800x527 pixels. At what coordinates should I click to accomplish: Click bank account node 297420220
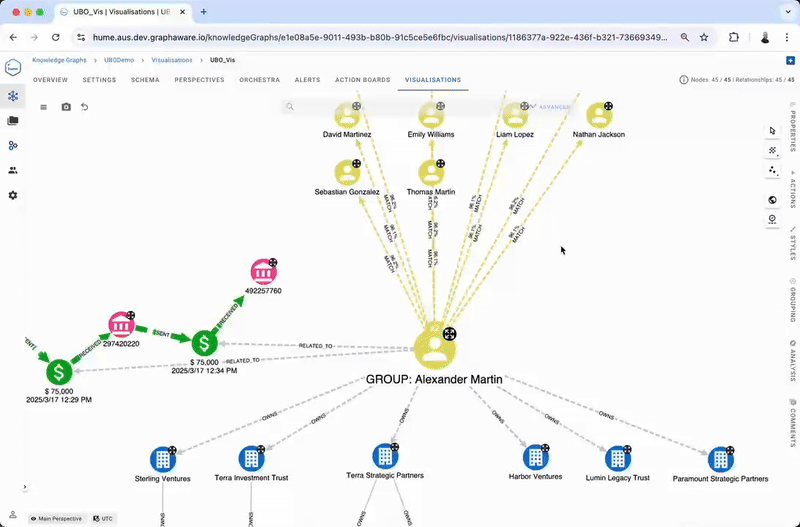(x=121, y=325)
